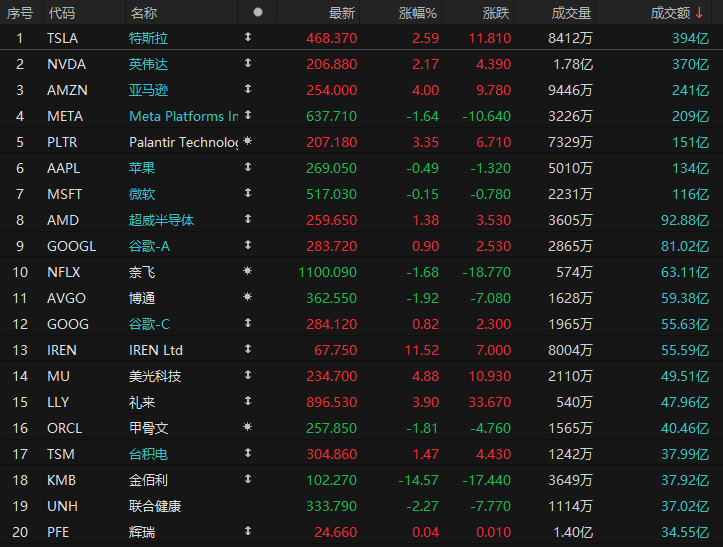Viewport: 723px width, 547px height.
Task: Select the 甲骨文 name cell
Action: coord(148,428)
